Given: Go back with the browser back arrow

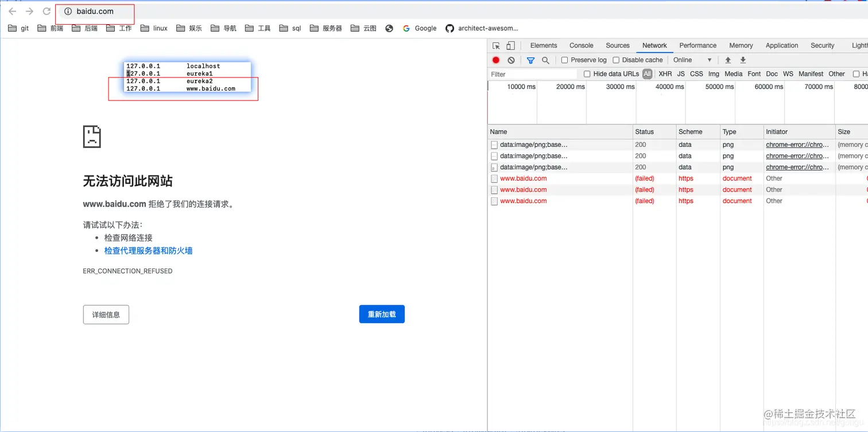Looking at the screenshot, I should (12, 11).
